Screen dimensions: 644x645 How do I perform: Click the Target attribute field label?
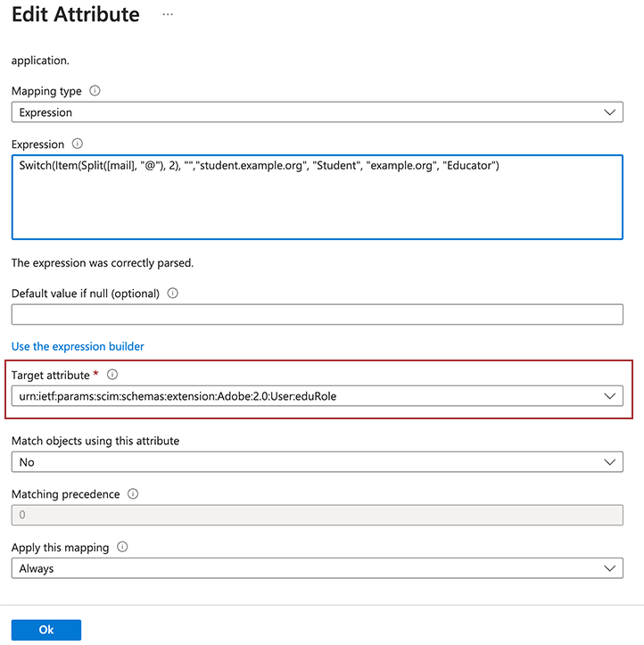[x=50, y=376]
